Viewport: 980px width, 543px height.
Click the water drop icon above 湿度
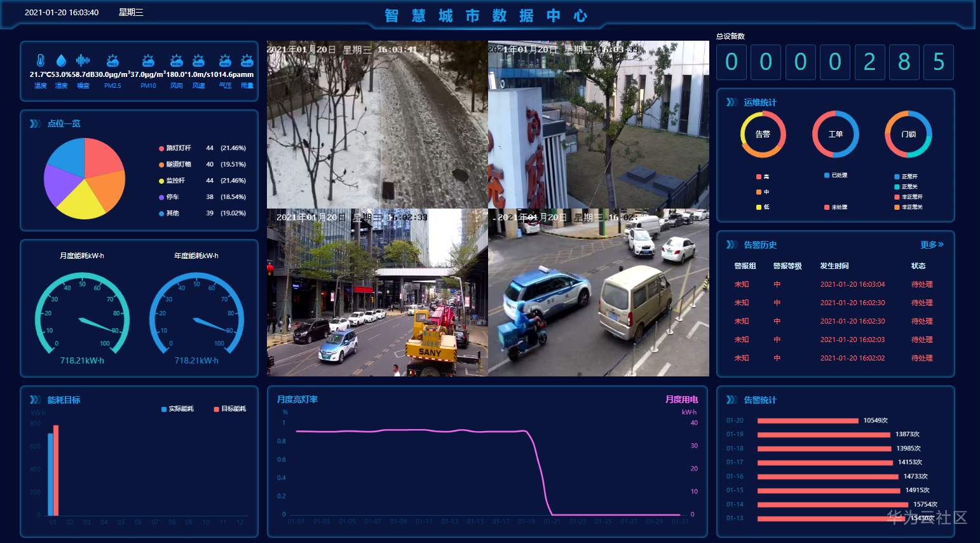pos(61,60)
